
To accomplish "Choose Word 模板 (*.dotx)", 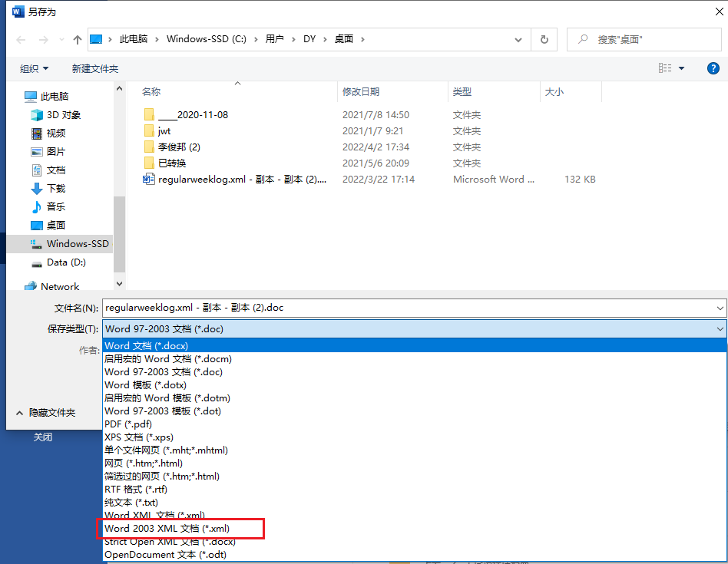I will click(415, 385).
